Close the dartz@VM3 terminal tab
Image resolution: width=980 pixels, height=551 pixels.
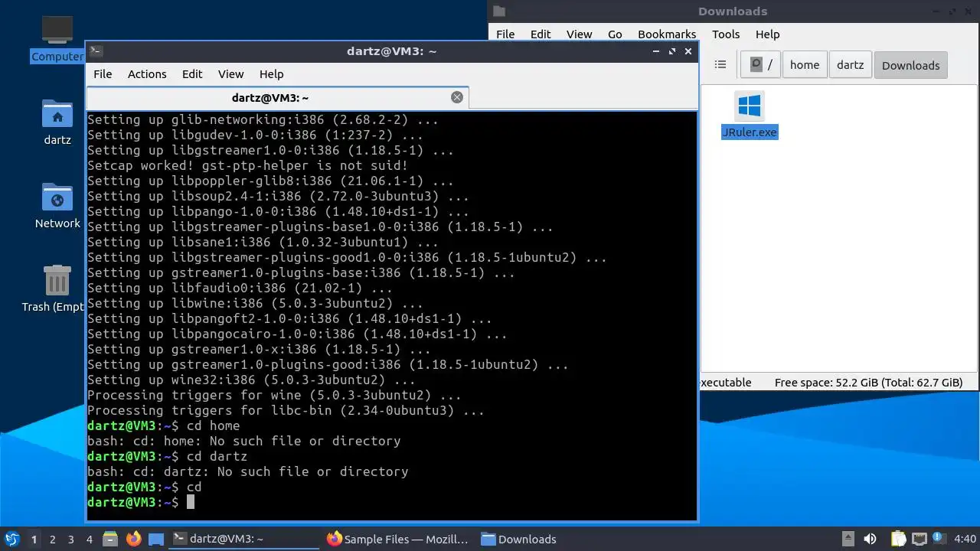point(457,97)
